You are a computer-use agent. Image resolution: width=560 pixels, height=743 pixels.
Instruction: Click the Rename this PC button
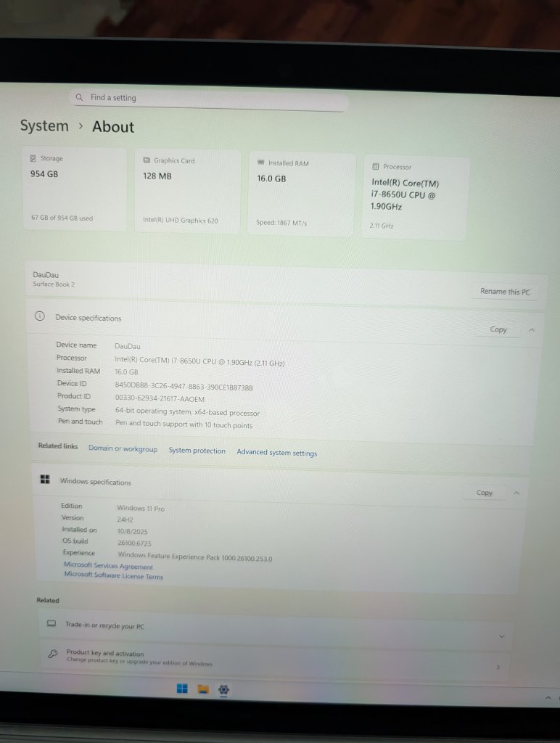tap(505, 292)
